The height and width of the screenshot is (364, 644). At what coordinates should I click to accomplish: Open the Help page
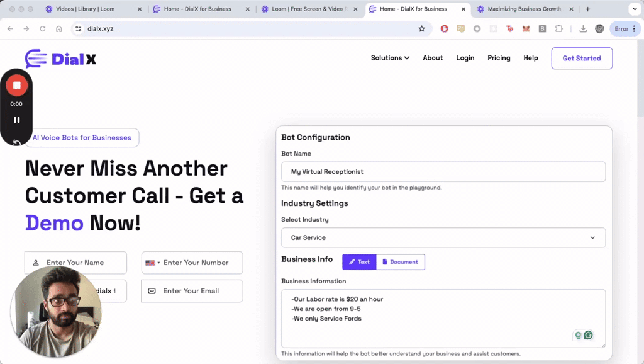pyautogui.click(x=531, y=58)
